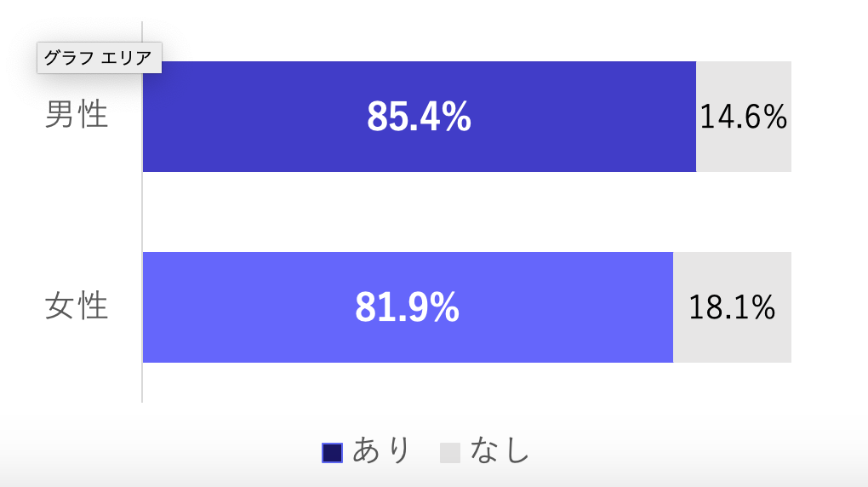Click the gray なし legend swatch
868x487 pixels.
(450, 453)
